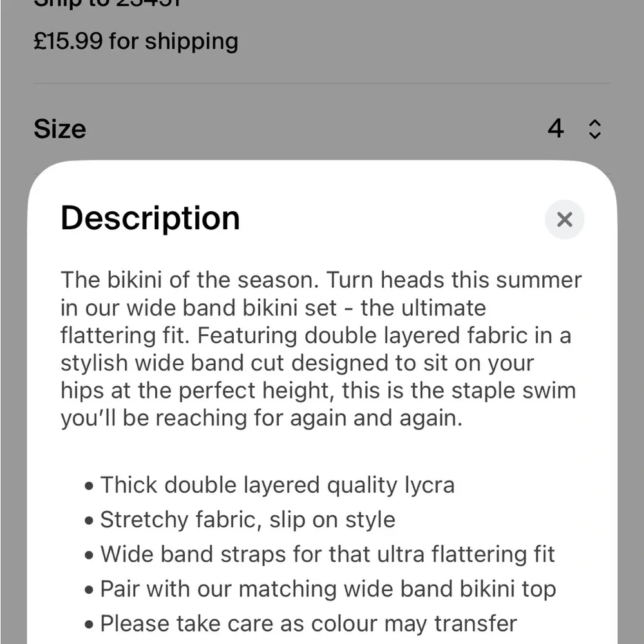Click the up chevron next to Size
This screenshot has width=644, height=644.
pos(594,123)
